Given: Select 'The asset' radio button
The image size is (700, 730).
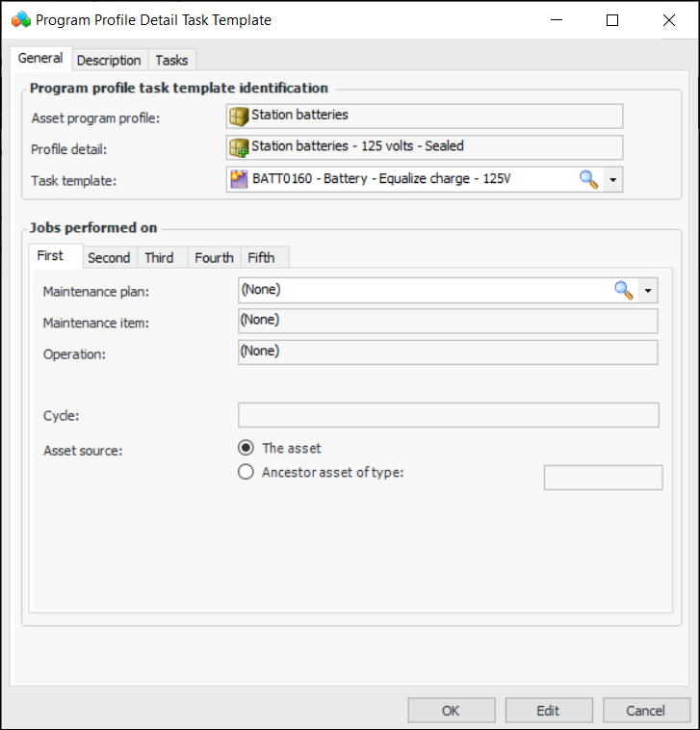Looking at the screenshot, I should coord(246,448).
